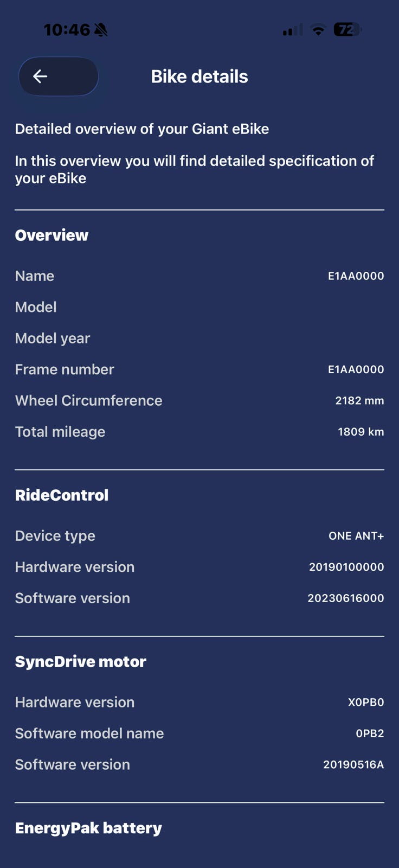Select the Bike details title

(200, 76)
